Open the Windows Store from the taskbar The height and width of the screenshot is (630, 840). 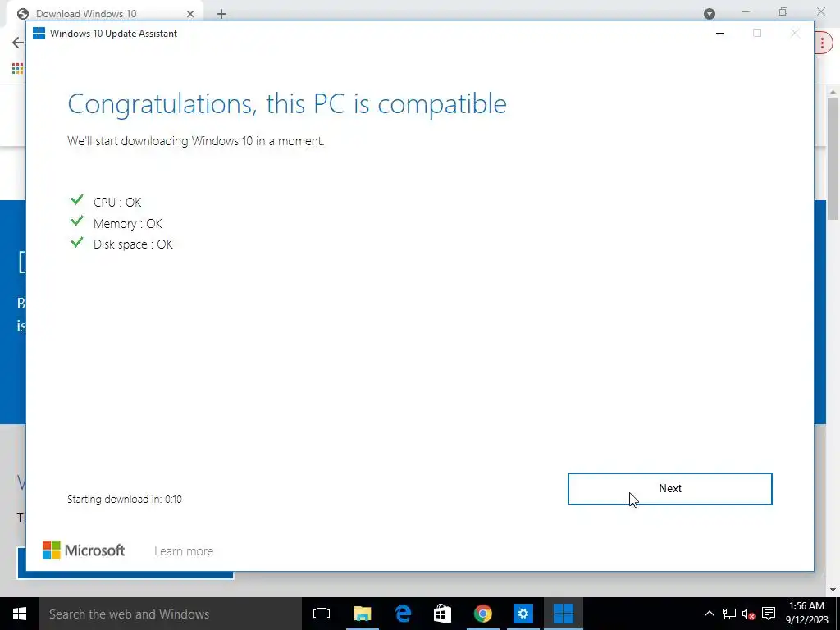pos(442,614)
